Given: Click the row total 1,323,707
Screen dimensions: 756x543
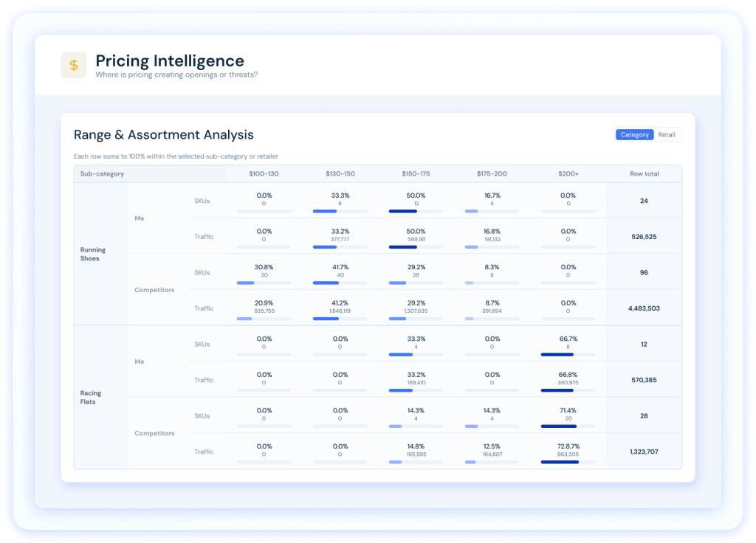Looking at the screenshot, I should (644, 452).
